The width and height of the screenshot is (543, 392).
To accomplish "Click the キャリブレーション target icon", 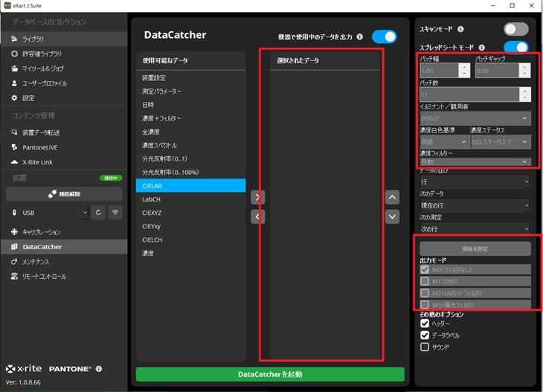I will (14, 231).
